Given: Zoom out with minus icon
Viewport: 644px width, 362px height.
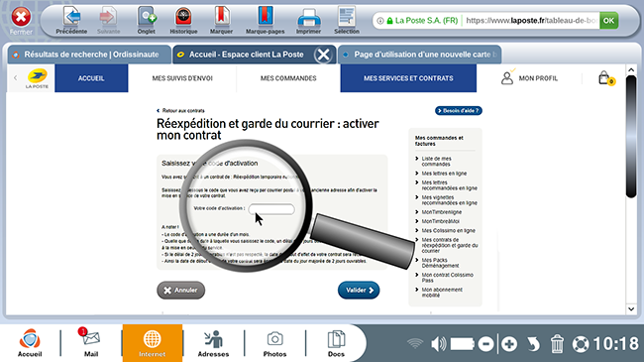Looking at the screenshot, I should [485, 344].
